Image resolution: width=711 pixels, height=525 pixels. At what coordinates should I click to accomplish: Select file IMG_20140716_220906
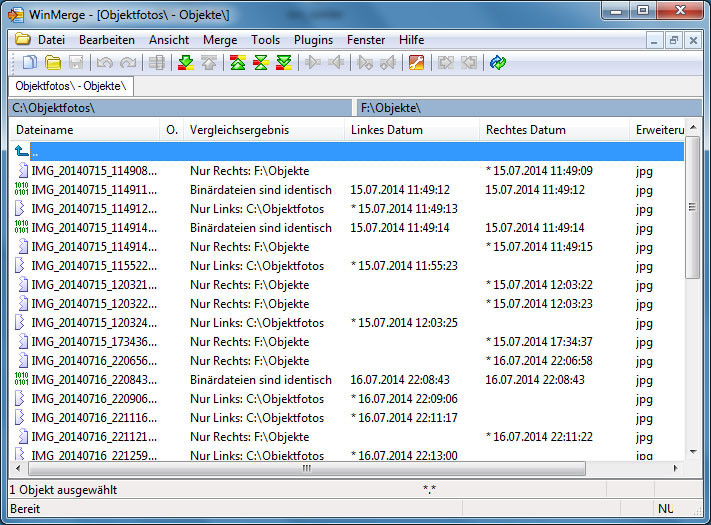[x=94, y=399]
